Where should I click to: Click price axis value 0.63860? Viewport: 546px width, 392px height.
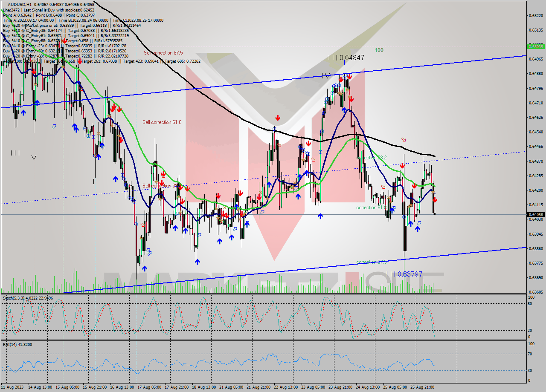[535, 248]
